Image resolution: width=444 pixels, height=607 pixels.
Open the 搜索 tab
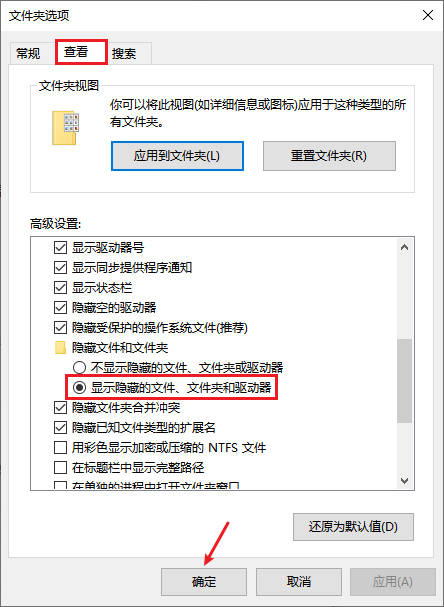coord(124,53)
